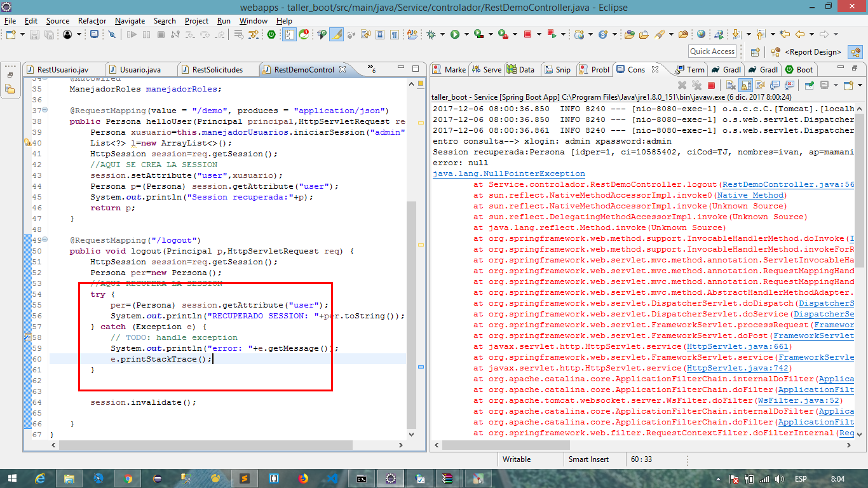The height and width of the screenshot is (488, 868).
Task: Click the Visual Studio Code taskbar icon
Action: [x=332, y=478]
